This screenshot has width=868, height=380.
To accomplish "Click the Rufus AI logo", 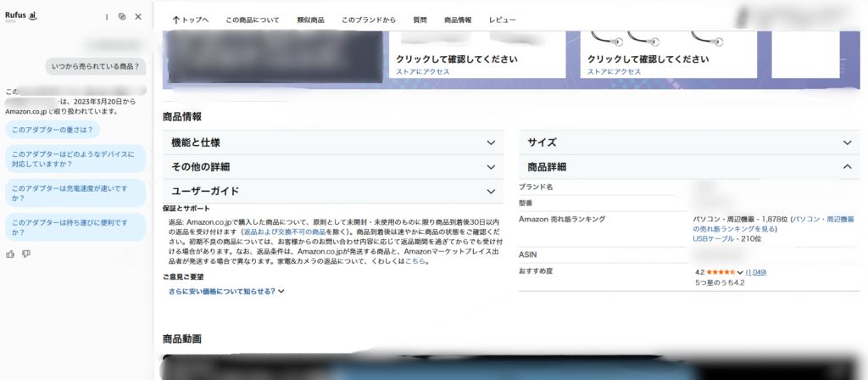I will tap(21, 15).
